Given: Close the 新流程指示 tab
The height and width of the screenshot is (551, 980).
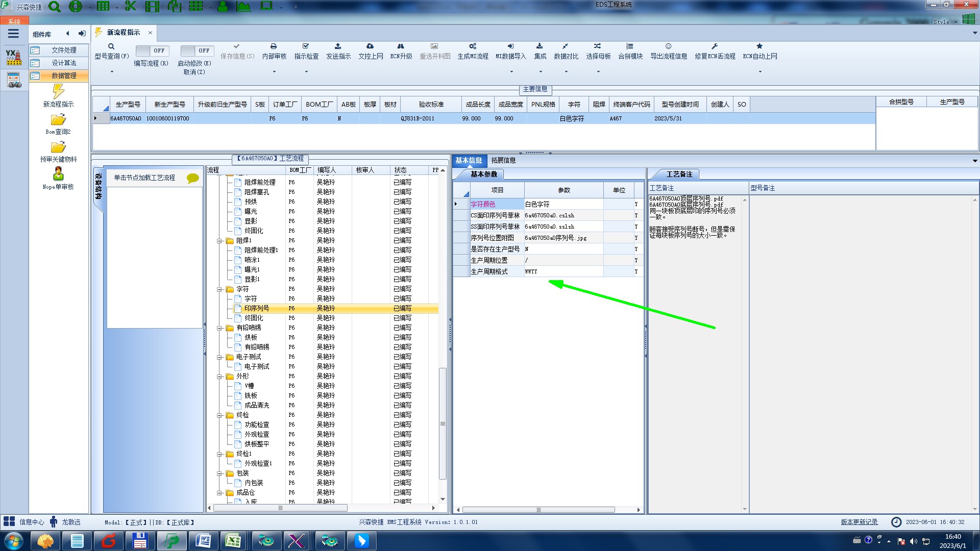Looking at the screenshot, I should coord(150,33).
